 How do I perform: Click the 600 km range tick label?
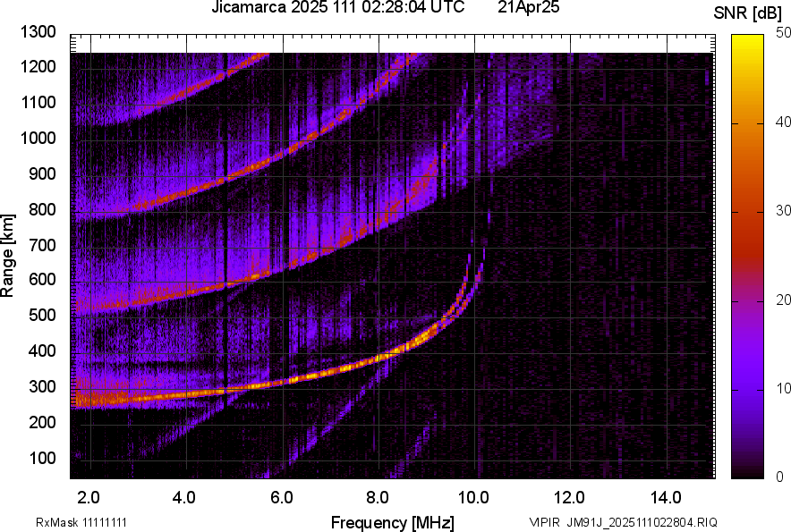pyautogui.click(x=42, y=279)
